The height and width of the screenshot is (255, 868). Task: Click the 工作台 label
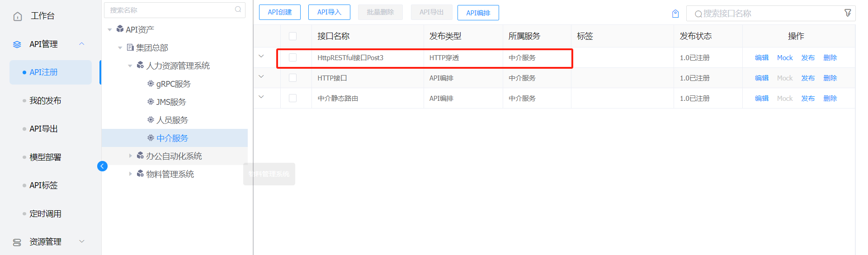42,16
